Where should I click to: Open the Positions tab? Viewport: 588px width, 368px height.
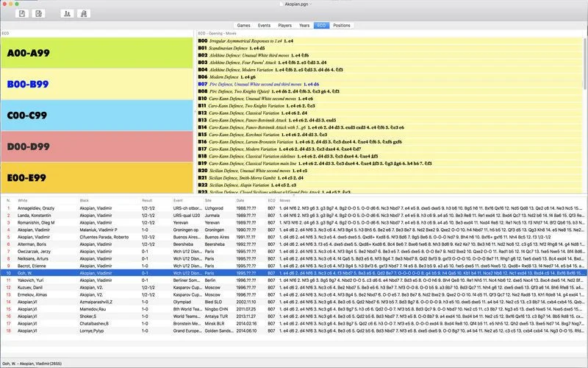(x=342, y=25)
